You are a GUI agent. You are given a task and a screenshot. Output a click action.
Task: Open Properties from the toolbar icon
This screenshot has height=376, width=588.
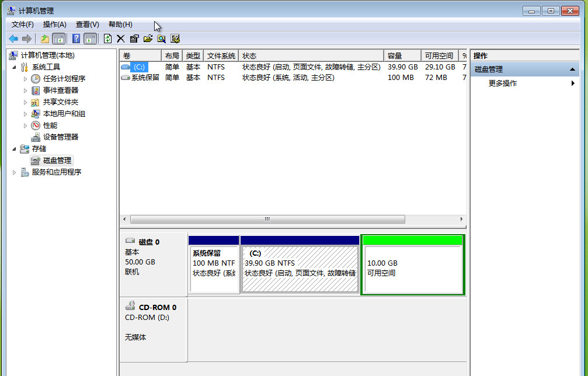pyautogui.click(x=134, y=39)
